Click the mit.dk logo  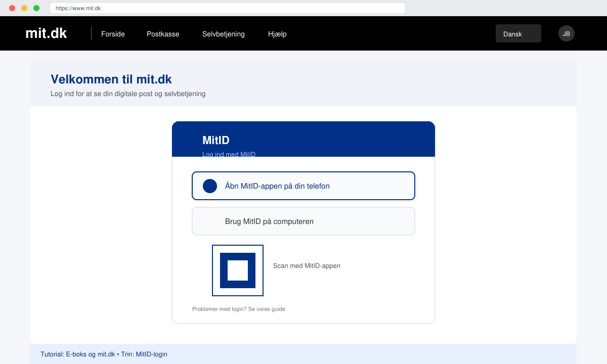[x=46, y=33]
